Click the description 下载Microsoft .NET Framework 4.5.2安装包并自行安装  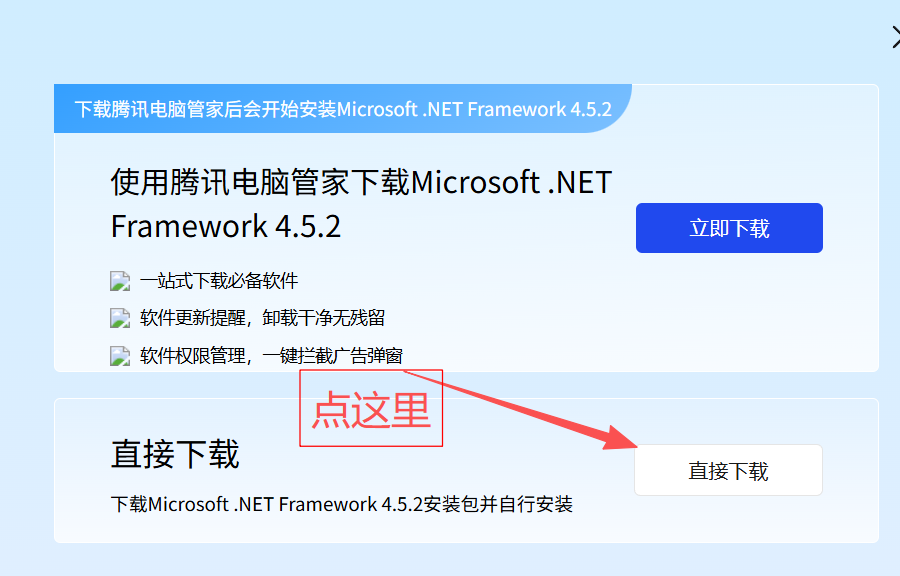342,504
